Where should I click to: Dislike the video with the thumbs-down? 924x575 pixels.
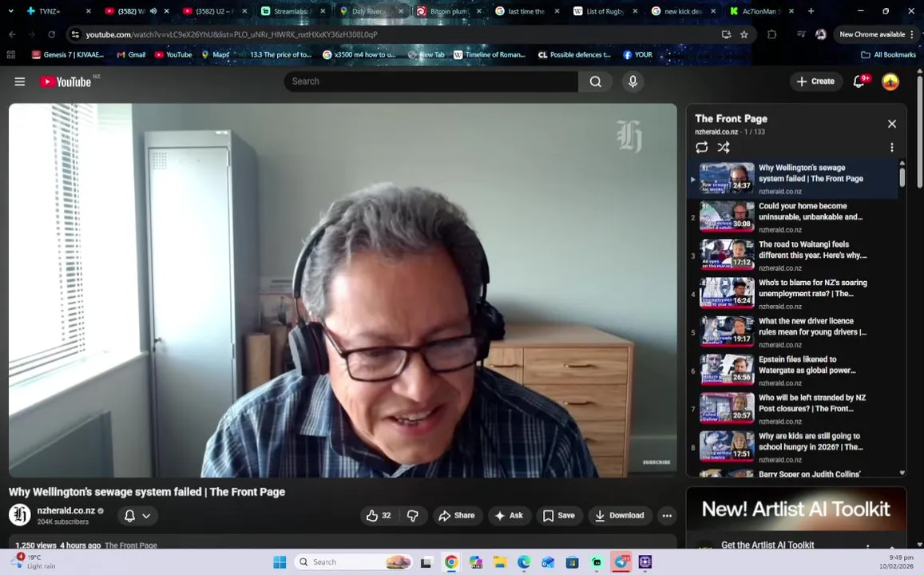(x=413, y=515)
